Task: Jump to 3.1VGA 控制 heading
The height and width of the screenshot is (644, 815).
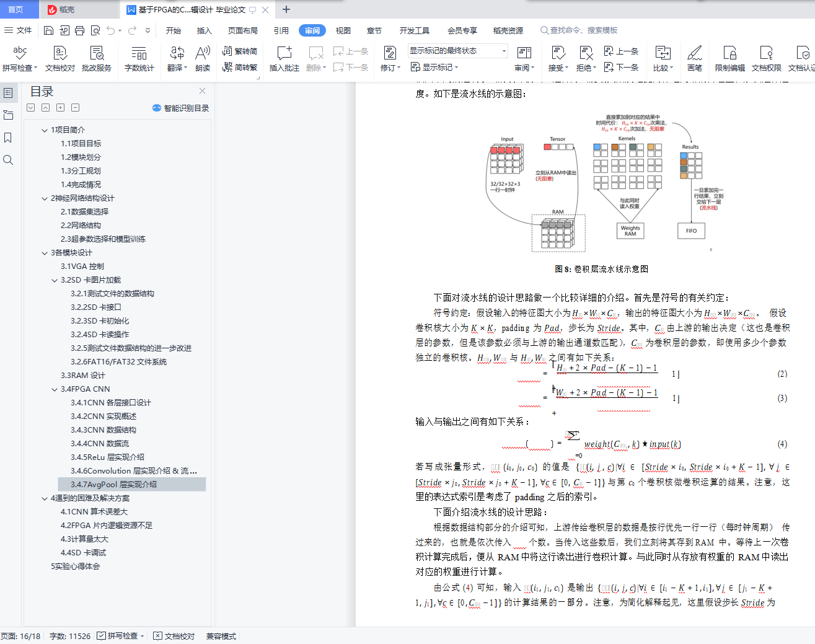Action: 82,267
